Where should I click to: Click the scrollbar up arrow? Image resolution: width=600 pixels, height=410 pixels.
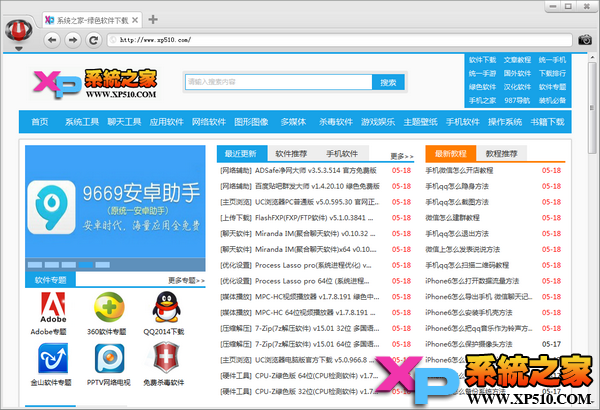tap(592, 57)
